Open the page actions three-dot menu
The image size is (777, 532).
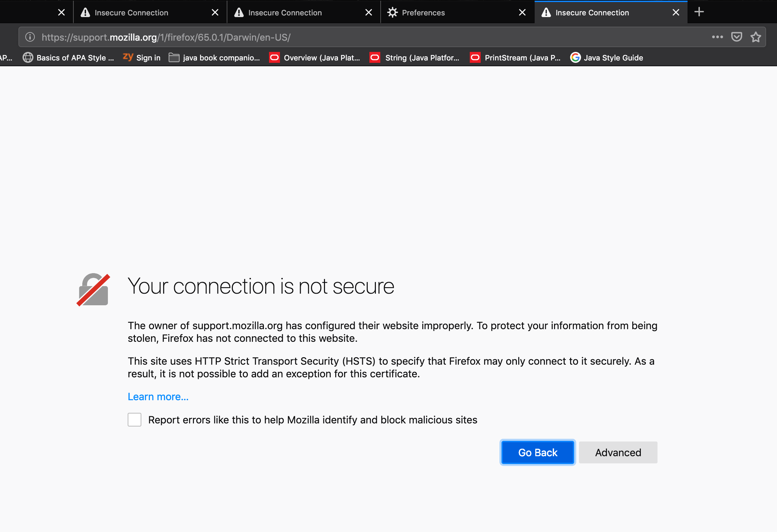717,37
